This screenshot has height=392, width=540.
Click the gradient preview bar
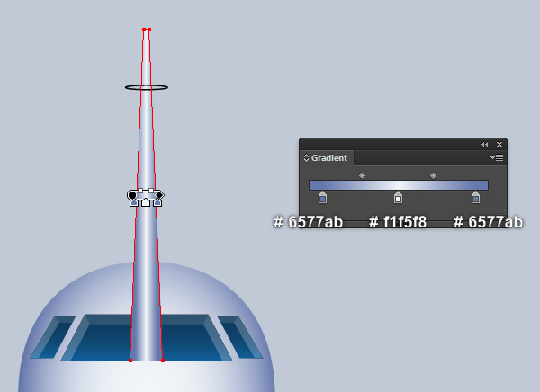(x=399, y=185)
